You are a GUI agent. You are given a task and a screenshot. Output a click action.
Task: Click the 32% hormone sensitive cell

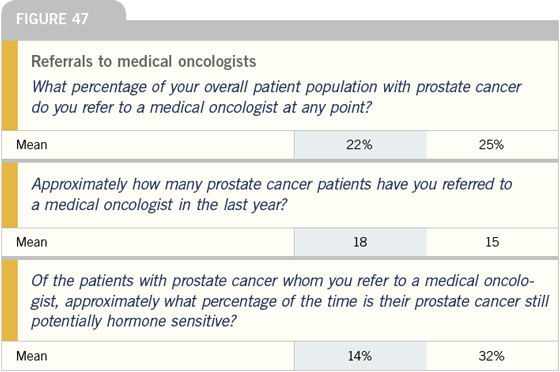492,356
